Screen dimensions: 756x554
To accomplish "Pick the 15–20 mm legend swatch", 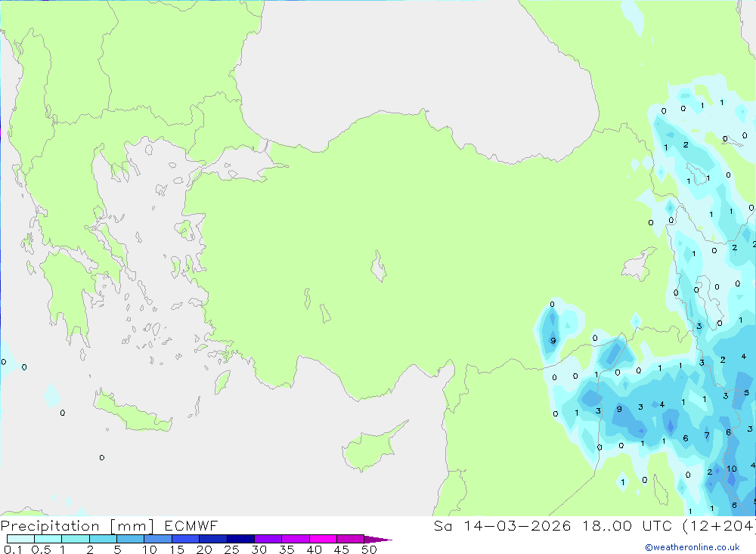I will click(x=186, y=539).
